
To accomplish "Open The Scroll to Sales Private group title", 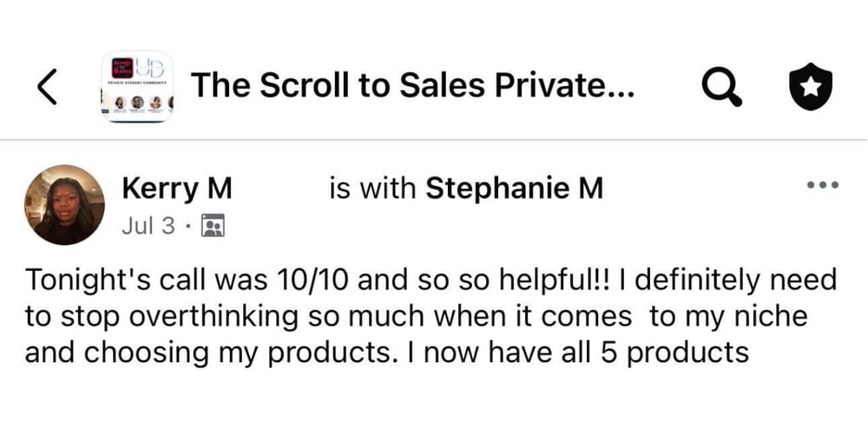I will [412, 86].
